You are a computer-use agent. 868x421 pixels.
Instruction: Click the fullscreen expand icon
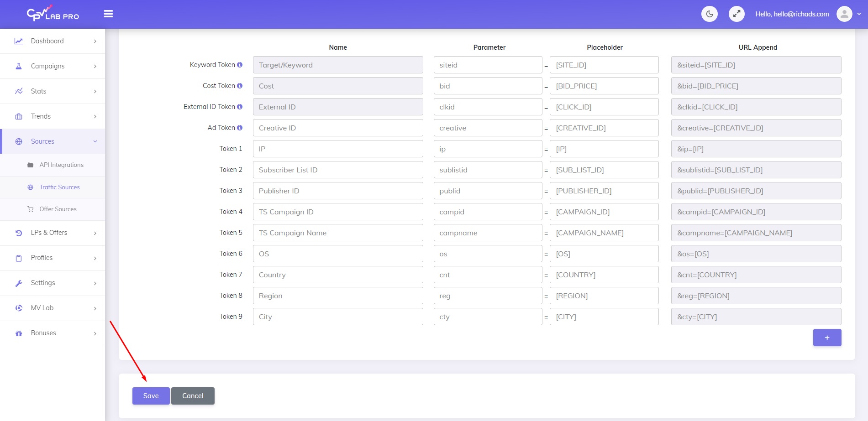tap(736, 14)
